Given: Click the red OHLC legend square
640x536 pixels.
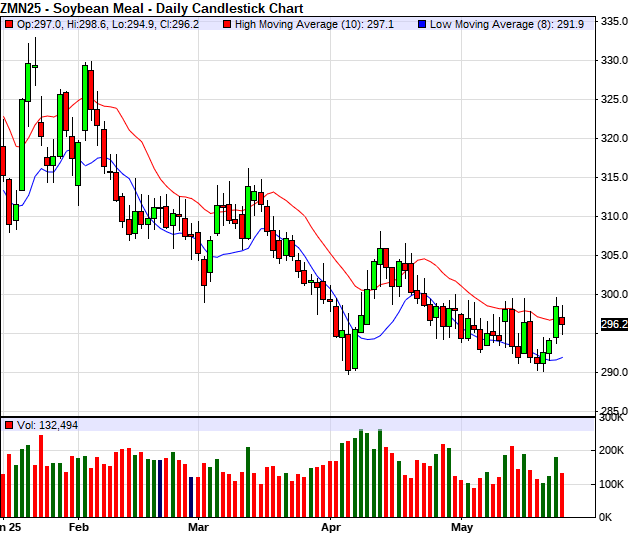Looking at the screenshot, I should tap(9, 23).
